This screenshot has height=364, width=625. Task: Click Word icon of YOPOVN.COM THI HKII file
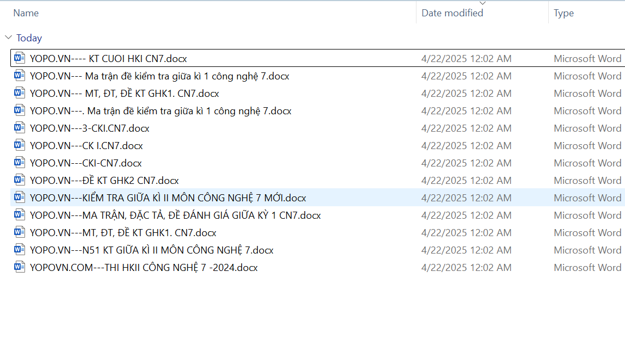pos(20,267)
